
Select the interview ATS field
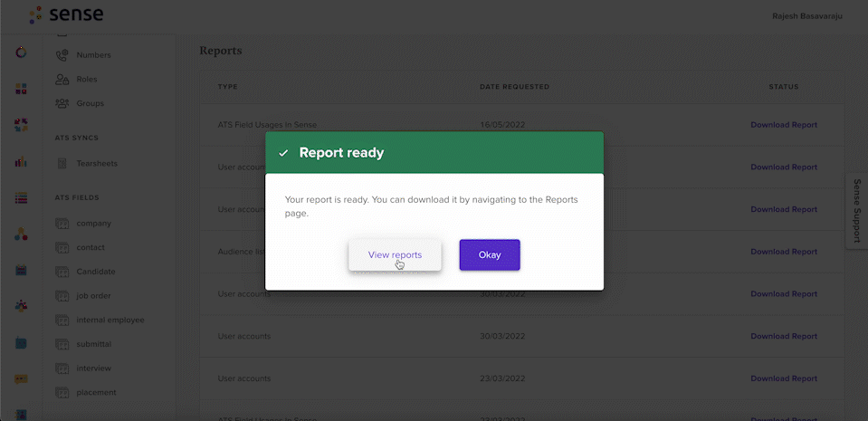tap(93, 368)
